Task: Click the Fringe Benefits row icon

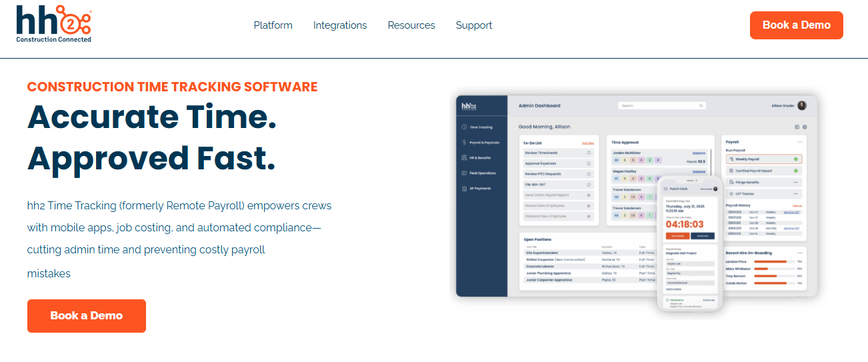Action: coord(731,182)
